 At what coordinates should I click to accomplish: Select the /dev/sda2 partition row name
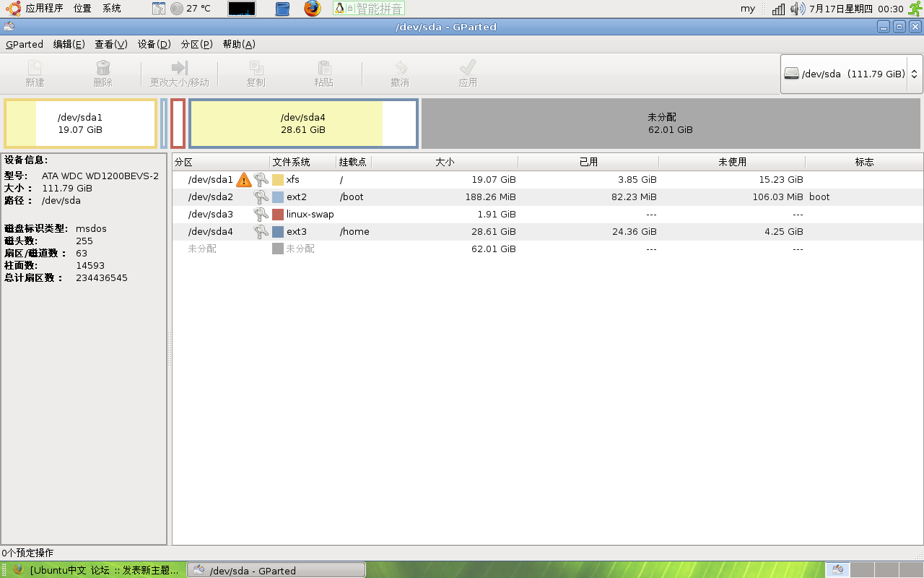point(211,197)
